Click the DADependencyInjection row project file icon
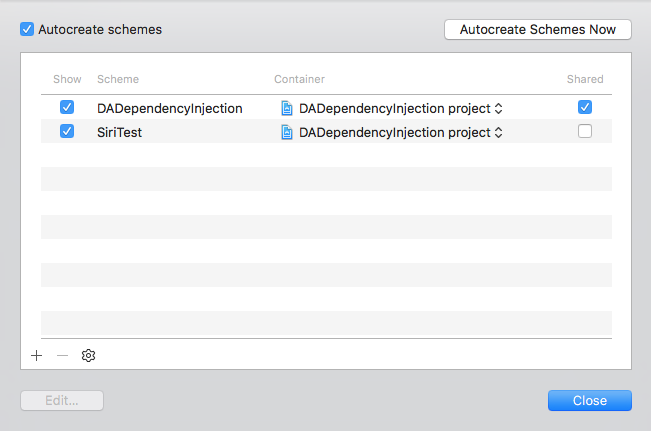This screenshot has height=431, width=651. pos(287,108)
